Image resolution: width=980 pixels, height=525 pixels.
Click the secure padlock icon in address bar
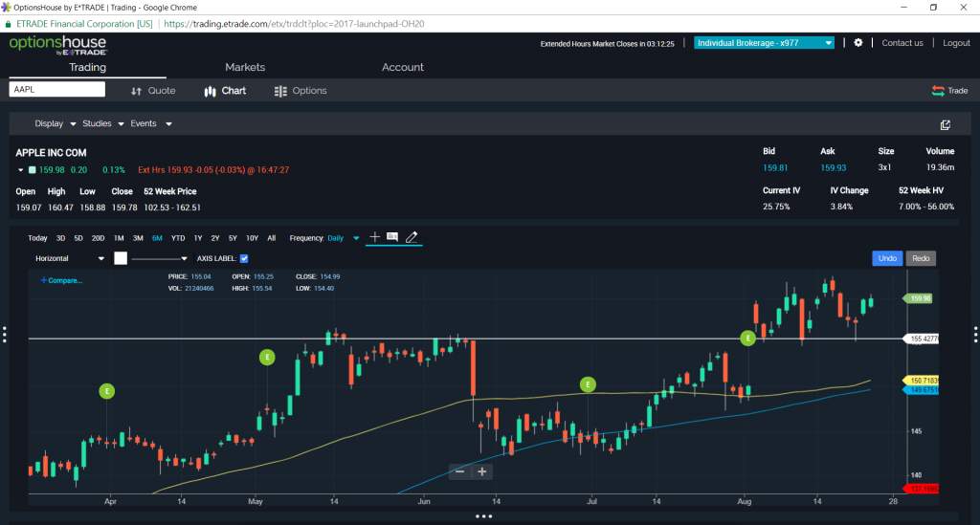coord(8,24)
